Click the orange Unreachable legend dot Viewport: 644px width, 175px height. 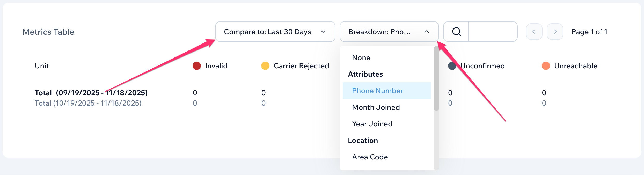click(546, 66)
